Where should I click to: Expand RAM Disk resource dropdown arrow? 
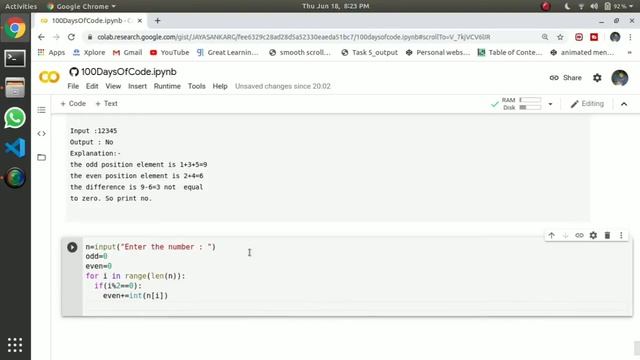coord(550,104)
